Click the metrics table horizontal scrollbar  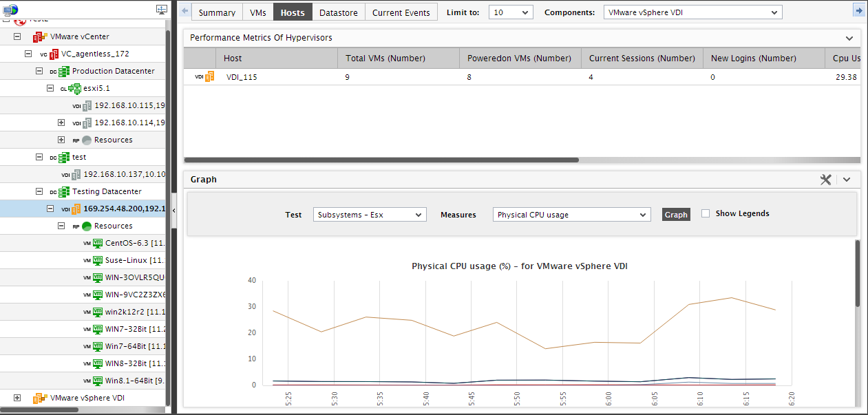[x=381, y=160]
